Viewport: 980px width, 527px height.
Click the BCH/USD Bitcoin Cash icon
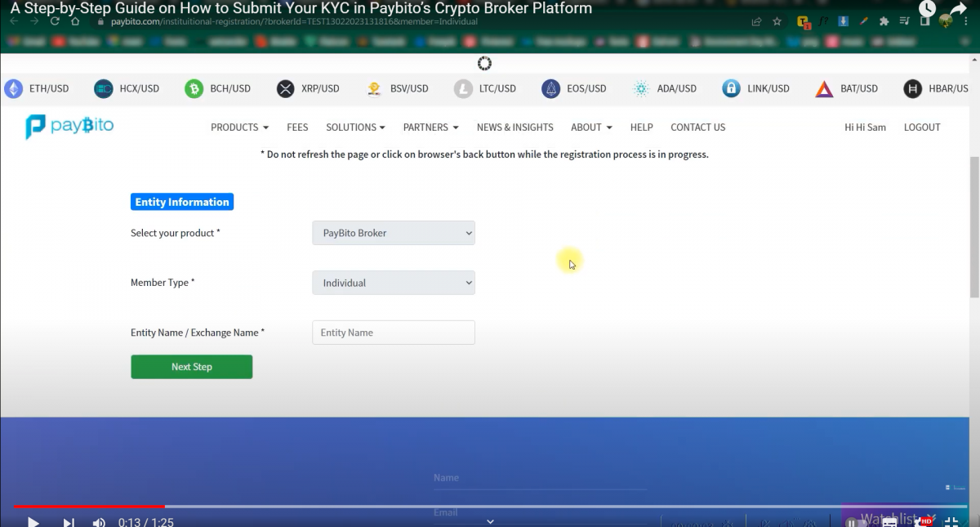tap(194, 88)
